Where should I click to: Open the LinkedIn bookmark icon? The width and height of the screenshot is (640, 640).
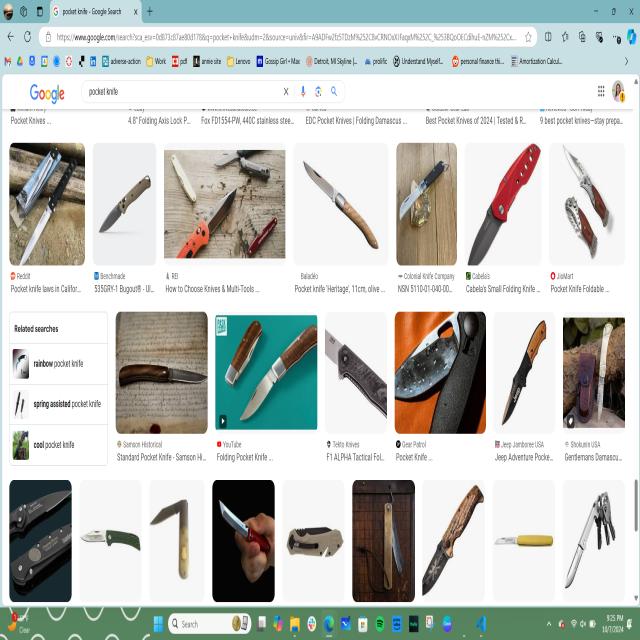coord(93,61)
